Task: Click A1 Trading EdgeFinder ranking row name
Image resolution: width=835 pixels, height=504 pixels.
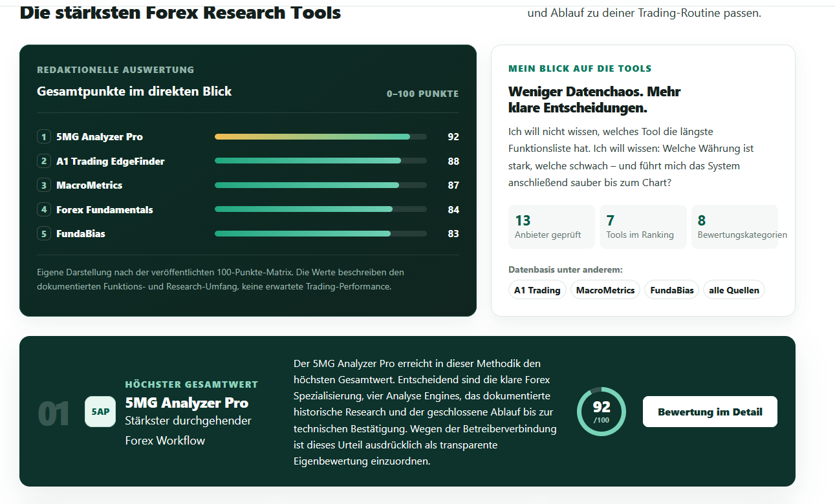Action: pyautogui.click(x=111, y=161)
